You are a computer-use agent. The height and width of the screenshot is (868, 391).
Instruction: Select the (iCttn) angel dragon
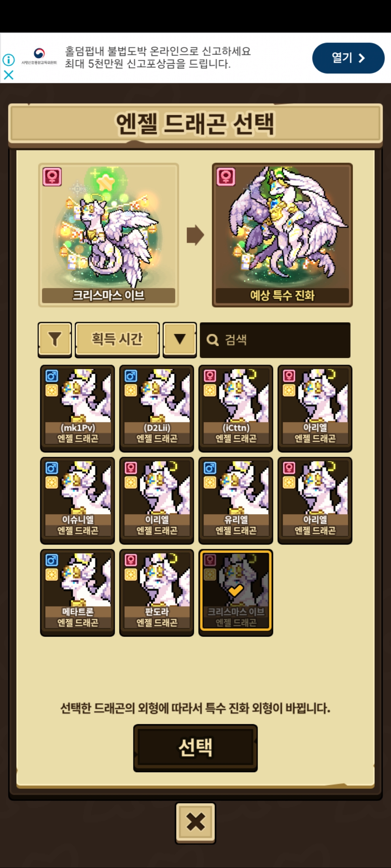[x=236, y=408]
